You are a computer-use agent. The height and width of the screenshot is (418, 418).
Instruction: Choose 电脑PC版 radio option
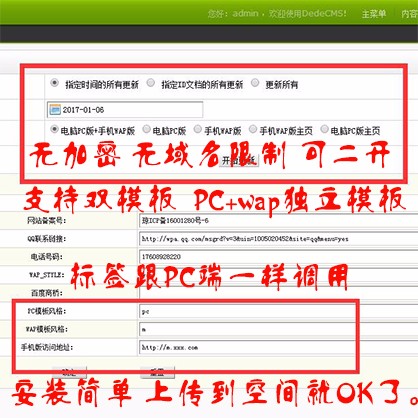pyautogui.click(x=146, y=129)
